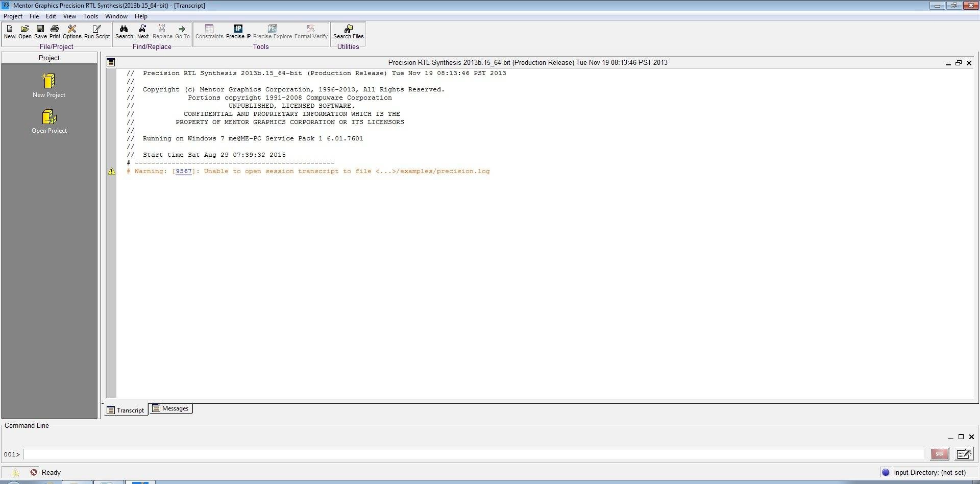Screen dimensions: 980x484
Task: Click the Print toolbar icon
Action: pyautogui.click(x=55, y=32)
